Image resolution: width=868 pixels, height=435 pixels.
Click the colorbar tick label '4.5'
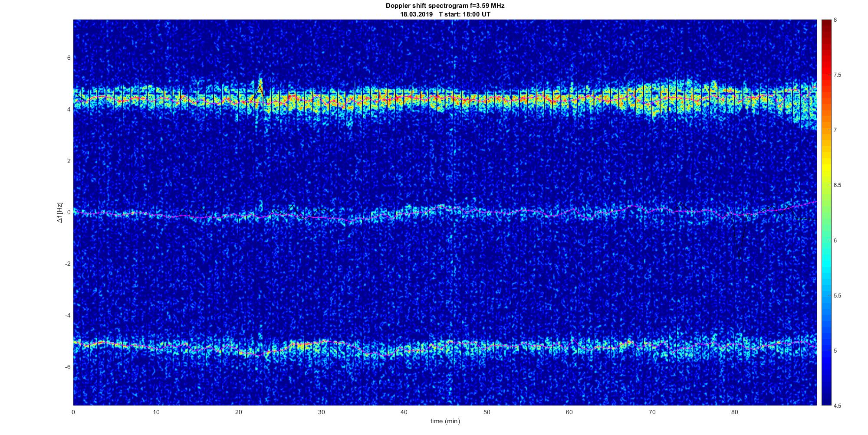(838, 406)
